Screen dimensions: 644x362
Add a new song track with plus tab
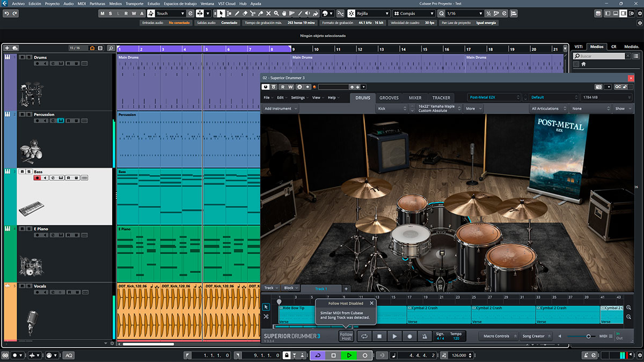[346, 289]
